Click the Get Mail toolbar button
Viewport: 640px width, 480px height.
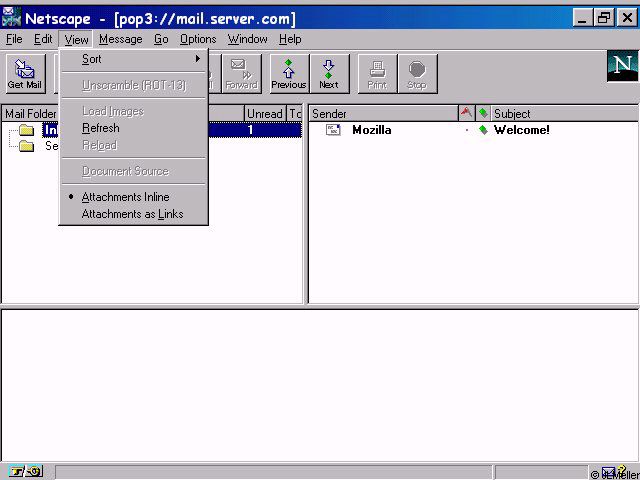[x=25, y=74]
